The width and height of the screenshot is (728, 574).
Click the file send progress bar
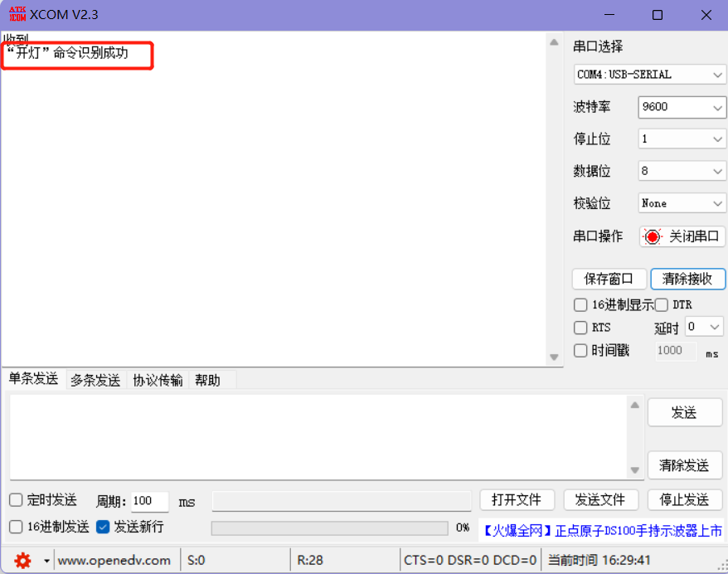tap(330, 528)
